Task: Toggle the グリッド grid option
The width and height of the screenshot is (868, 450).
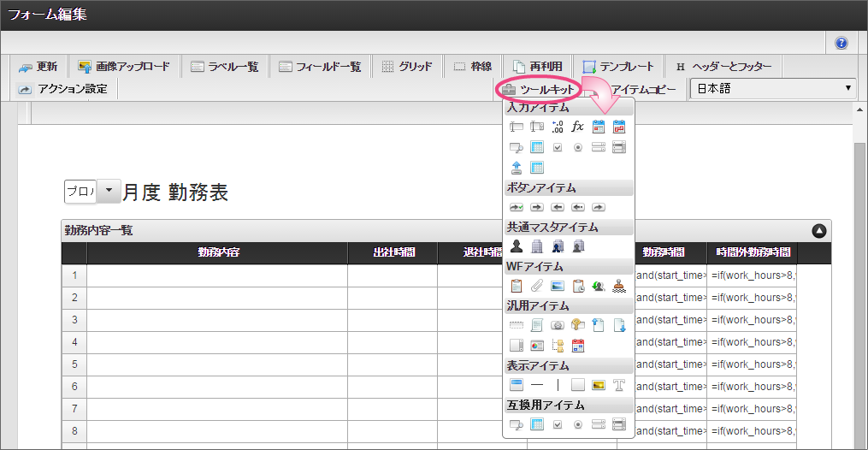Action: 407,67
